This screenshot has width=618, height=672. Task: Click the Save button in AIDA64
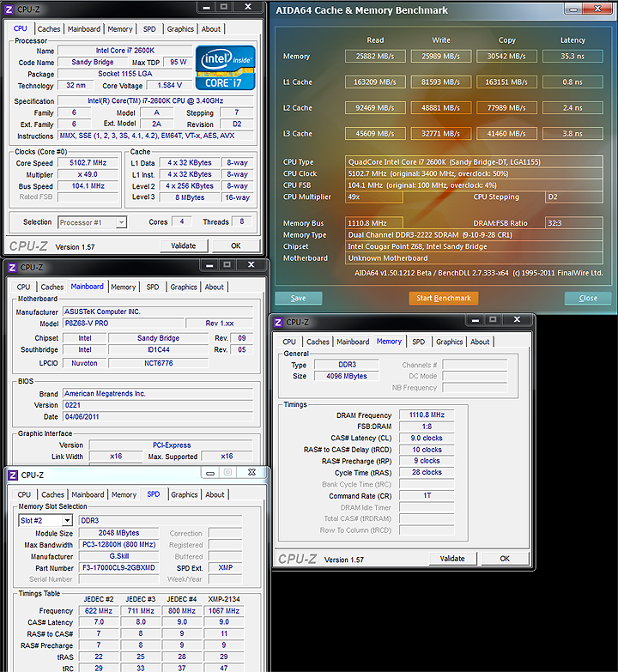coord(299,299)
